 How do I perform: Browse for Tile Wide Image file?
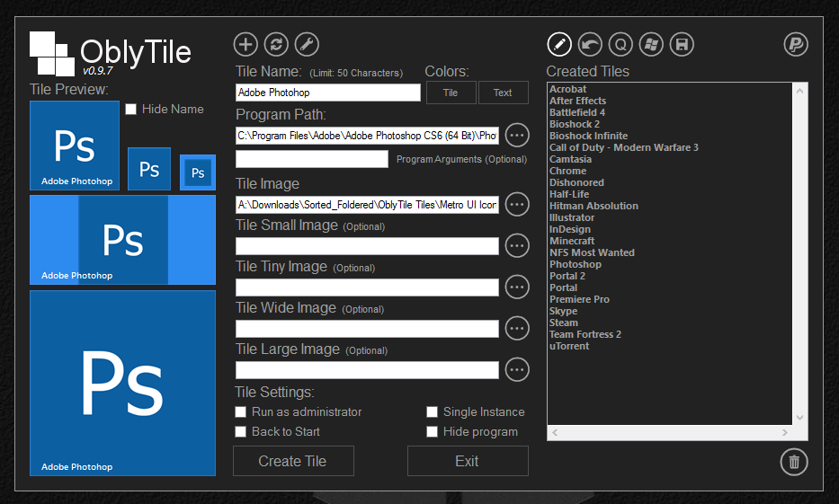[517, 328]
